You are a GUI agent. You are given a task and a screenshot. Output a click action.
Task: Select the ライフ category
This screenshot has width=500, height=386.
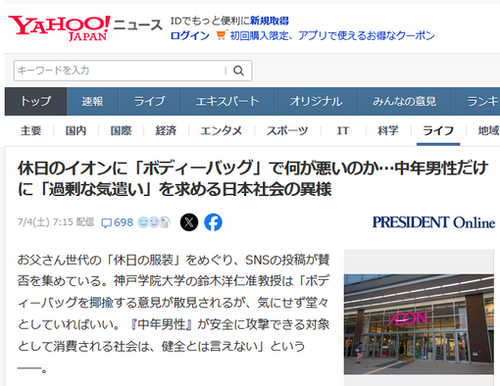point(438,131)
